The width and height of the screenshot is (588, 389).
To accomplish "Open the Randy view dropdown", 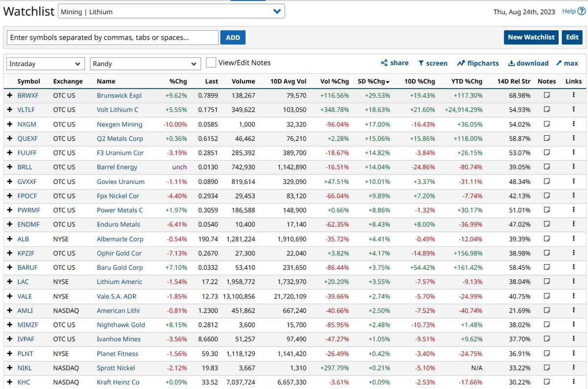I will [146, 64].
